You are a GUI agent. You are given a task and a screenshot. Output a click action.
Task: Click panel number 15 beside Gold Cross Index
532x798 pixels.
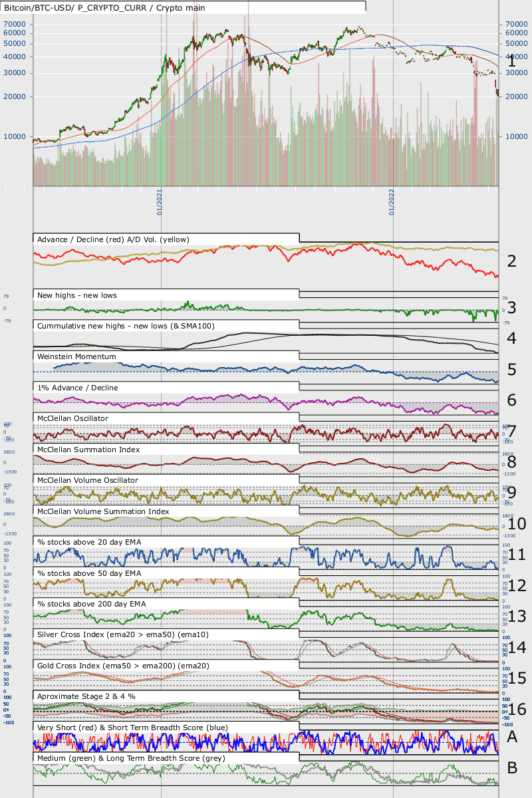516,678
